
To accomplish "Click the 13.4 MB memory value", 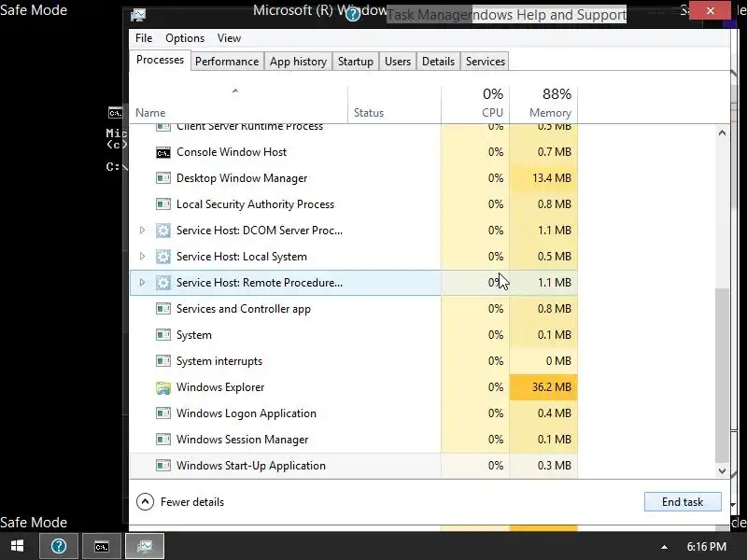I will click(551, 178).
